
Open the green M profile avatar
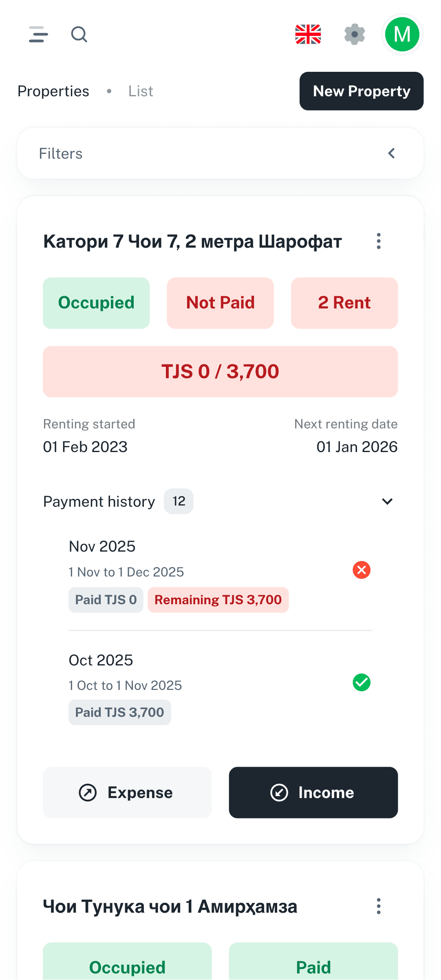(x=402, y=34)
